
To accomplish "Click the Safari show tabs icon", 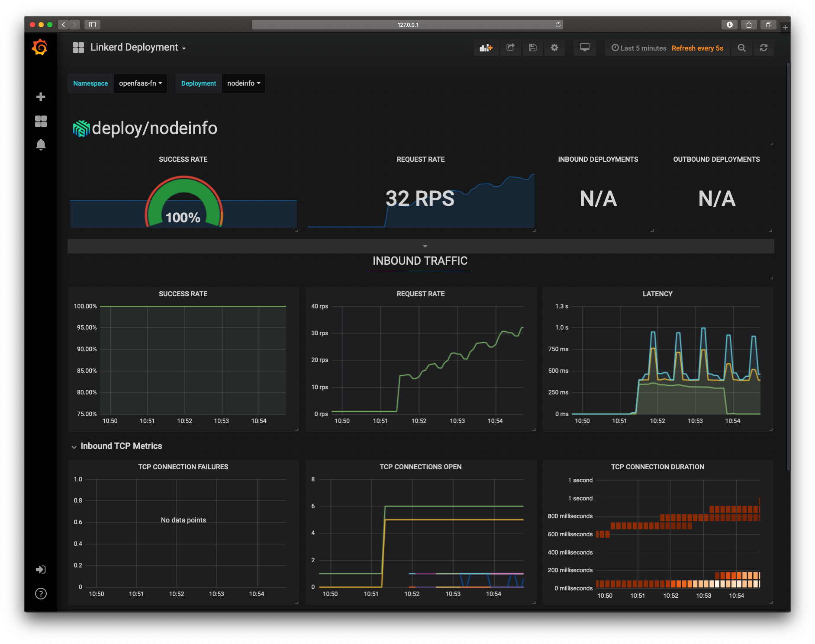I will [769, 25].
